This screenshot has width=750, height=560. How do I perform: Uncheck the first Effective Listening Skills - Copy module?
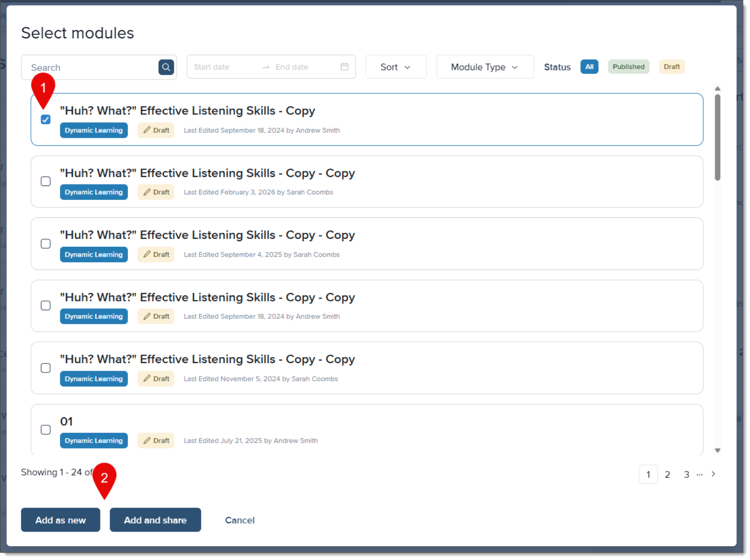(46, 119)
